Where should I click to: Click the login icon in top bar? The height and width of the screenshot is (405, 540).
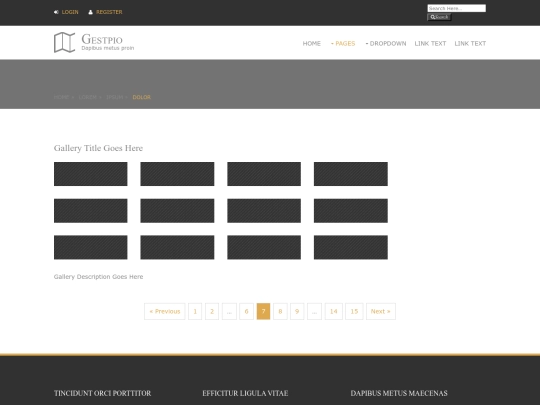tap(56, 12)
